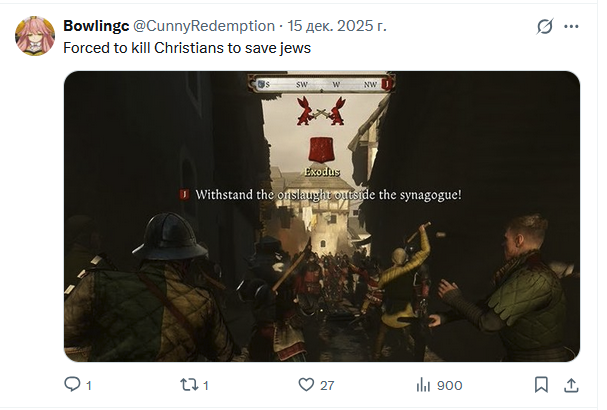
Task: Click the crossed-swords rabbits emblem in image
Action: tap(322, 111)
